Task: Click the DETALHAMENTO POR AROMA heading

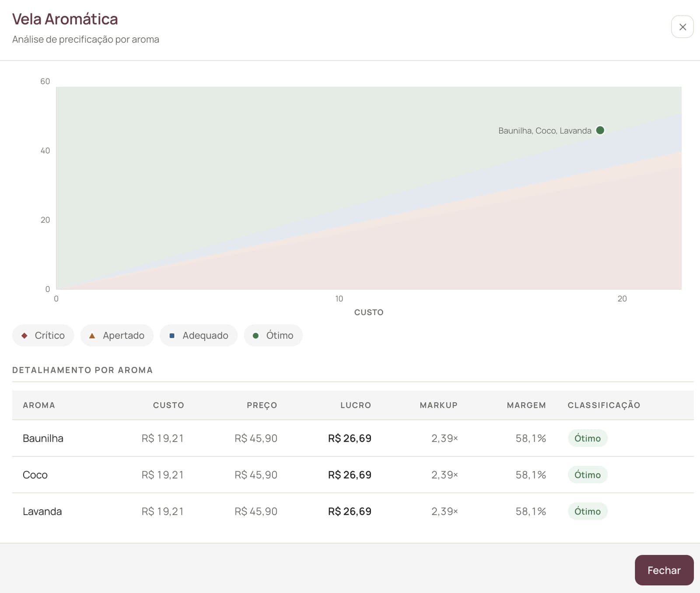Action: tap(82, 370)
